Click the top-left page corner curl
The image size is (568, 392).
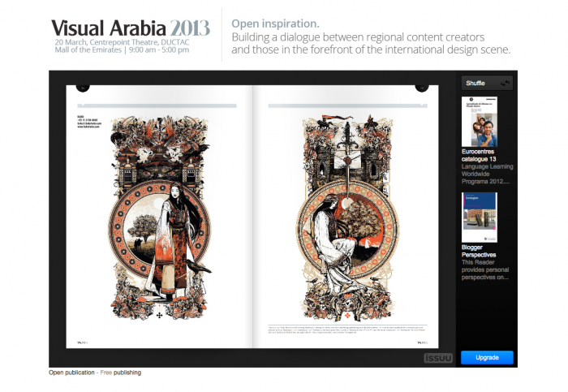[x=82, y=87]
